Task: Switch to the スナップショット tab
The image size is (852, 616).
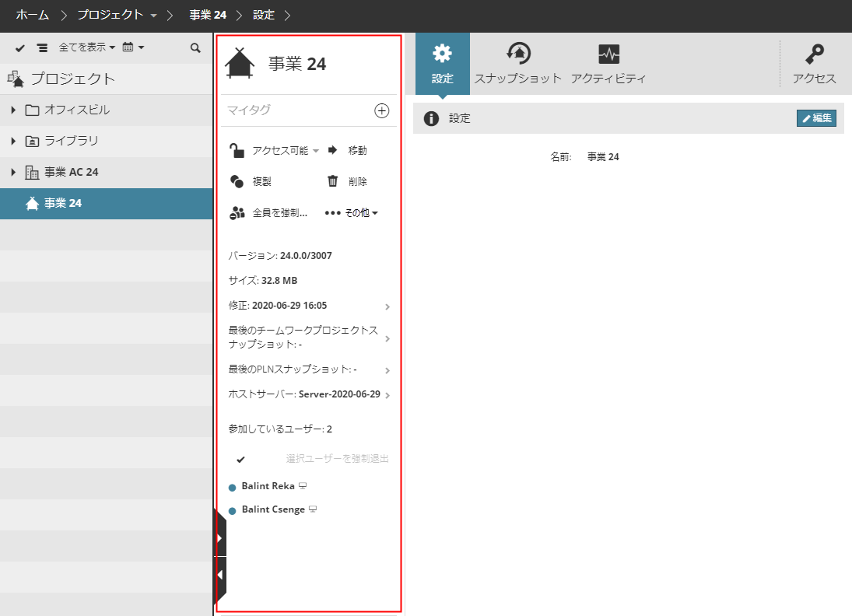Action: (x=518, y=64)
